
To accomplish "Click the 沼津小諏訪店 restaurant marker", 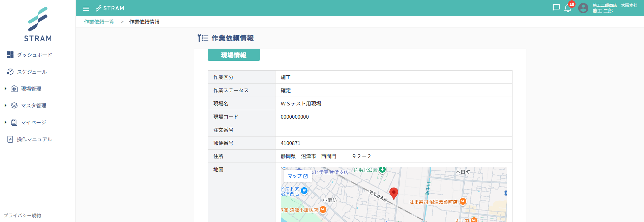I will click(x=323, y=210).
